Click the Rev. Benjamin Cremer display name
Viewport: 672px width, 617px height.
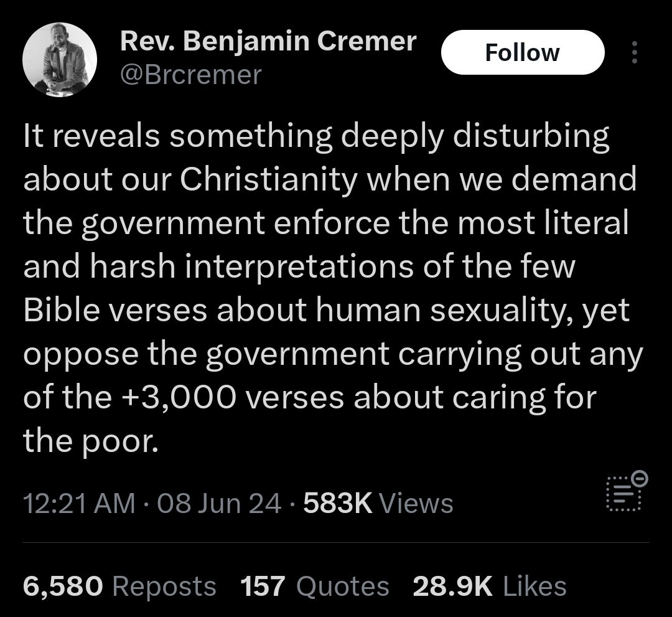click(x=268, y=42)
